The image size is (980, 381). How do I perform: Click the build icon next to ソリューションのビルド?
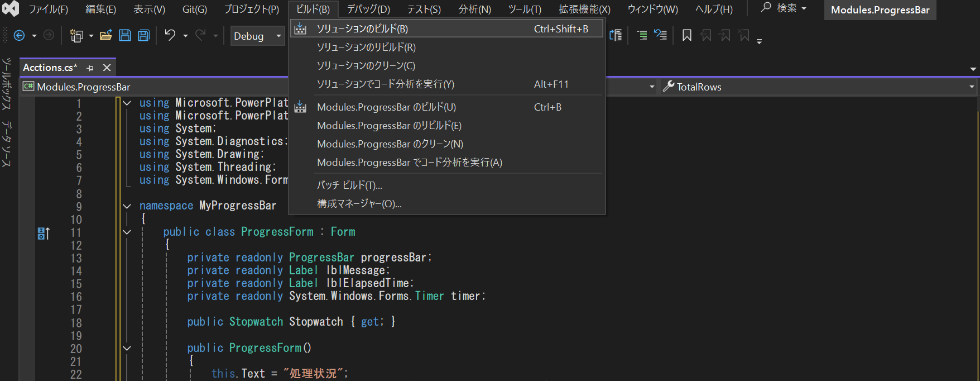pos(300,28)
